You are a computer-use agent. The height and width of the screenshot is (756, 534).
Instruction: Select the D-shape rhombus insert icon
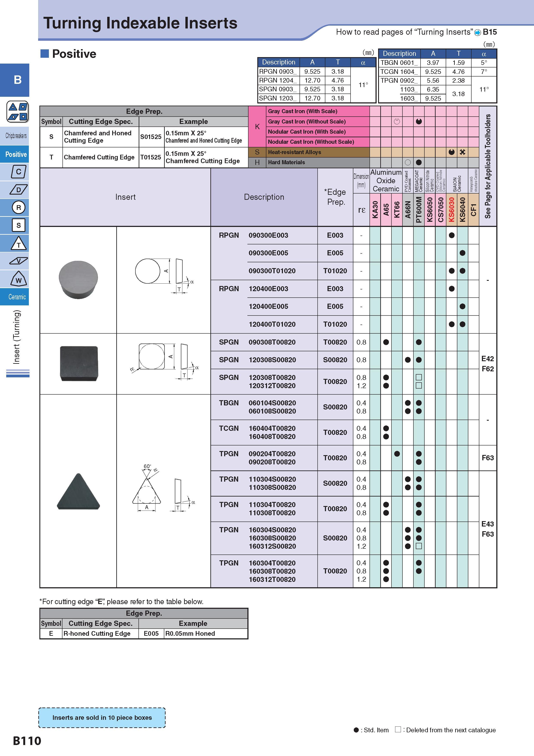(19, 190)
